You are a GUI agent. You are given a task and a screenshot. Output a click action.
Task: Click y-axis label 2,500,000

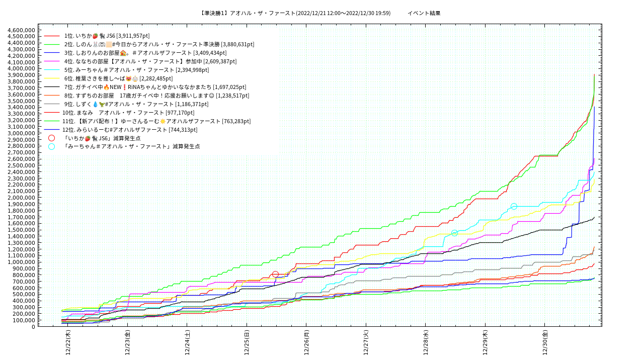pyautogui.click(x=22, y=165)
